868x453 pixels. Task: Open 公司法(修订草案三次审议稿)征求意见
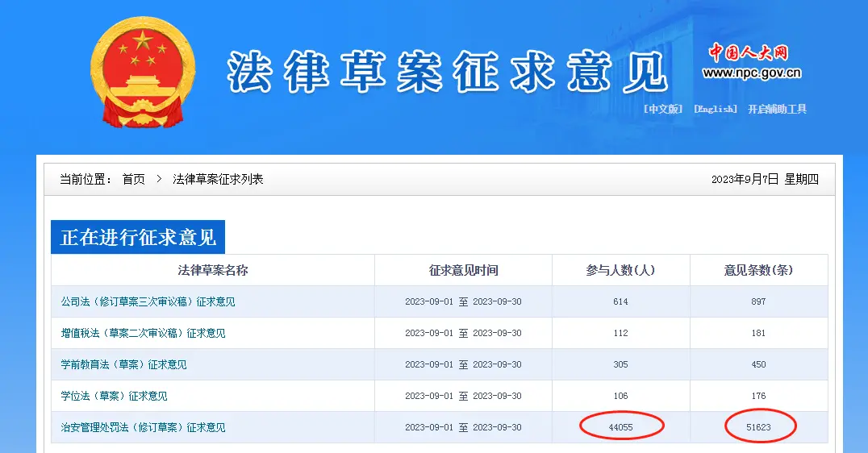(x=148, y=301)
